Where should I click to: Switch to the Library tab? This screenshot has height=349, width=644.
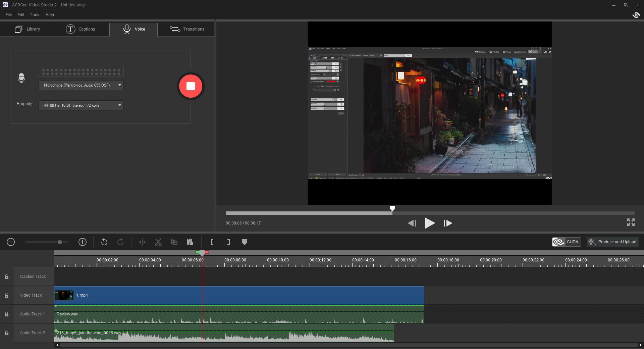[28, 29]
